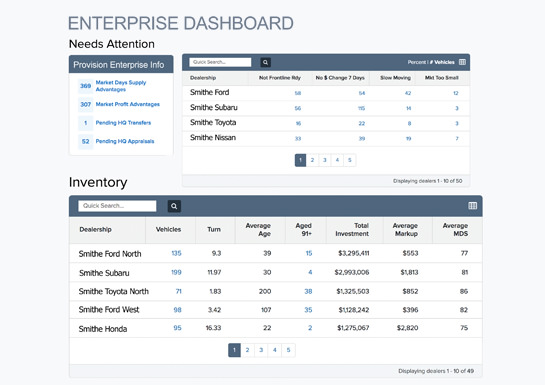Focus the Needs Attention Quick Search field
Screen dimensions: 545x385
coord(220,62)
